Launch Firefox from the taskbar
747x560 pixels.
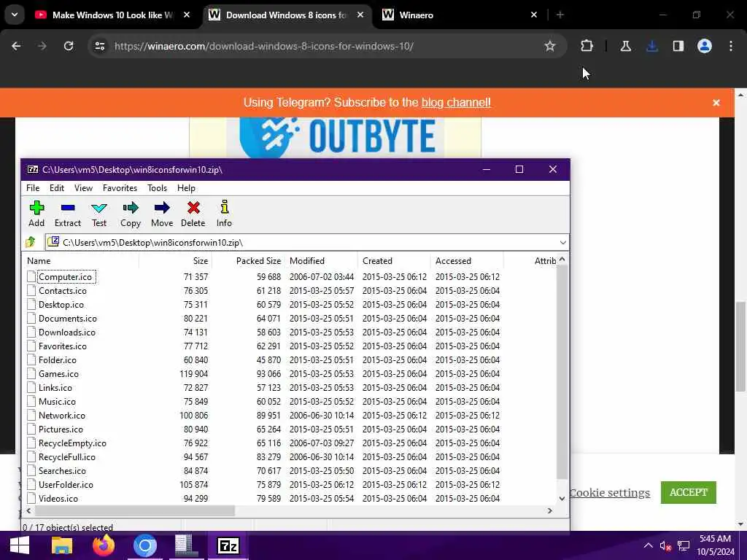(104, 545)
